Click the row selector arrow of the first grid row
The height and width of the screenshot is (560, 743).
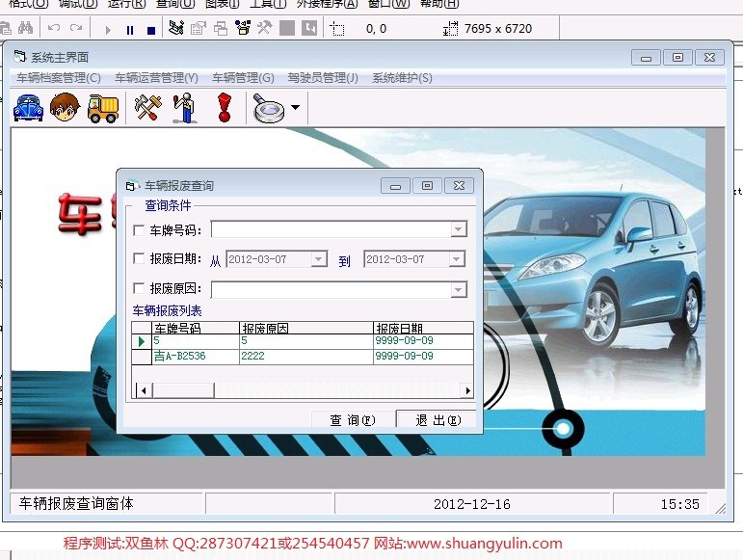[142, 341]
